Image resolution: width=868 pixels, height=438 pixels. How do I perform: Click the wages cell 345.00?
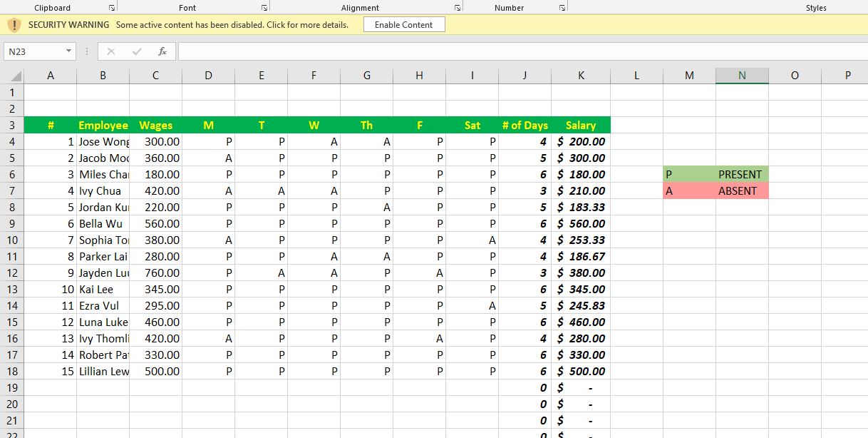(x=156, y=290)
